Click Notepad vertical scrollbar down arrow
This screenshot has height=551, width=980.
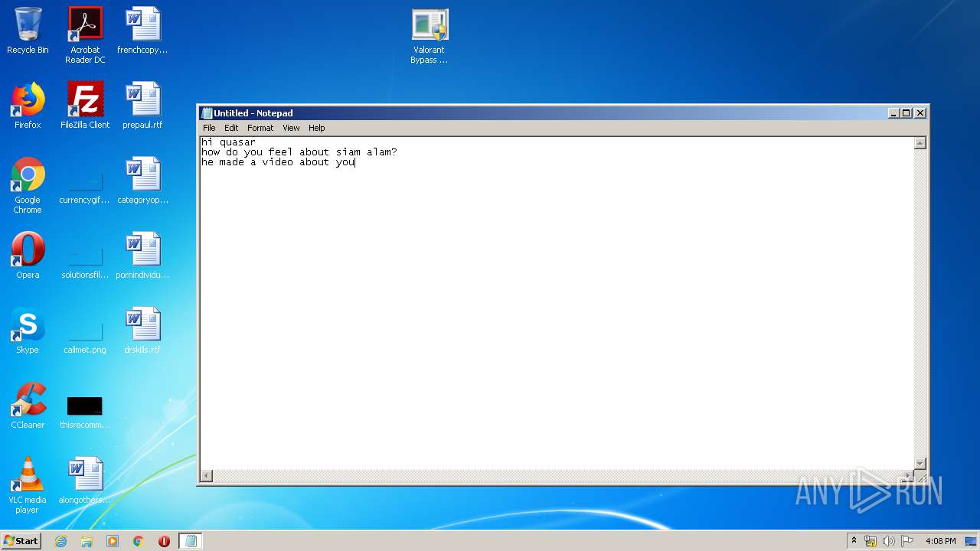pos(920,464)
